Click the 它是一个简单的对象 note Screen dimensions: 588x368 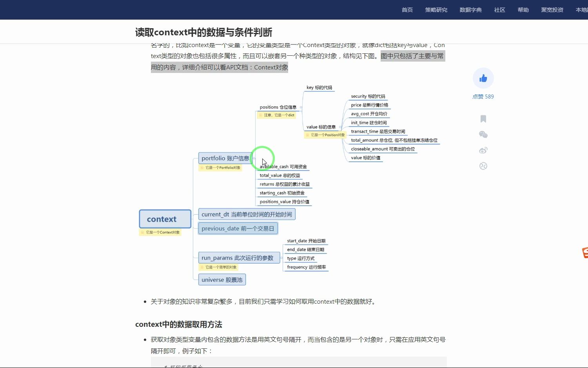[219, 267]
